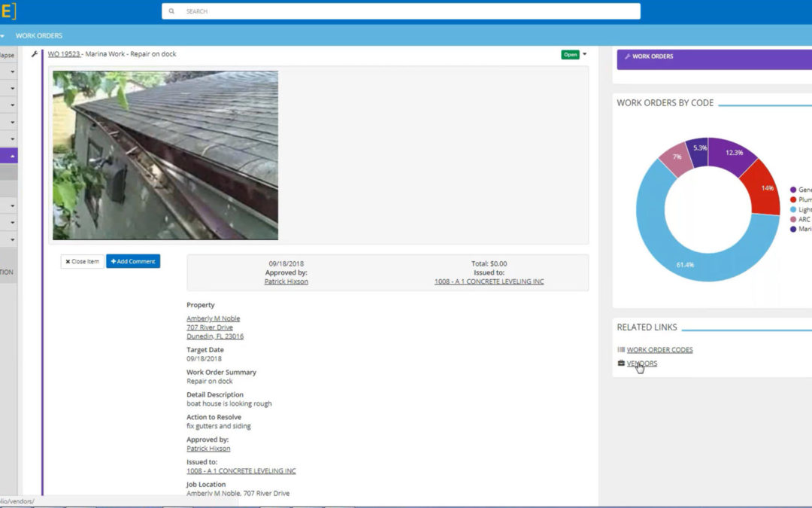
Task: Open the WO 19523 link
Action: pos(64,54)
